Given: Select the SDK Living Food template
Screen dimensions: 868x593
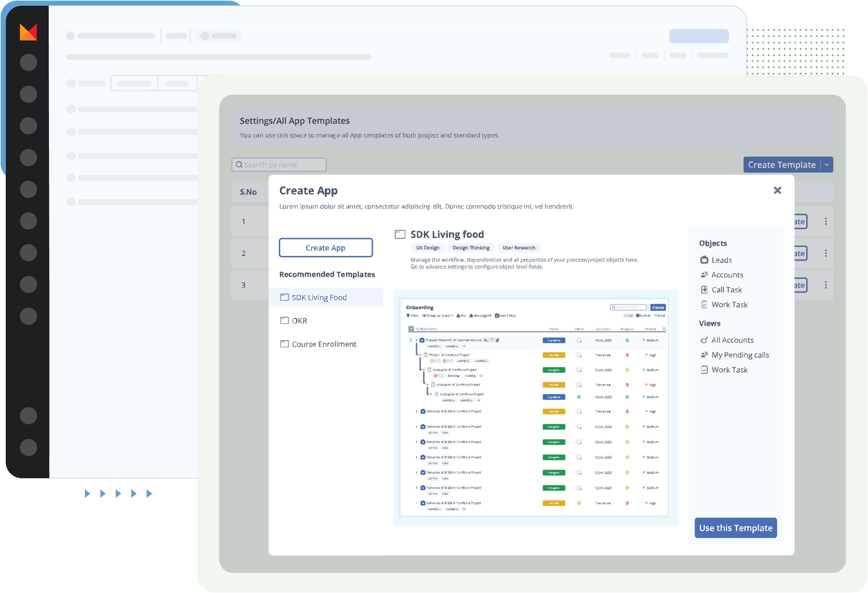Looking at the screenshot, I should click(x=319, y=298).
